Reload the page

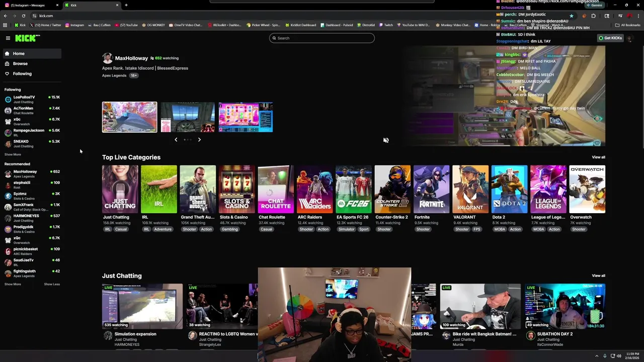pos(23,16)
